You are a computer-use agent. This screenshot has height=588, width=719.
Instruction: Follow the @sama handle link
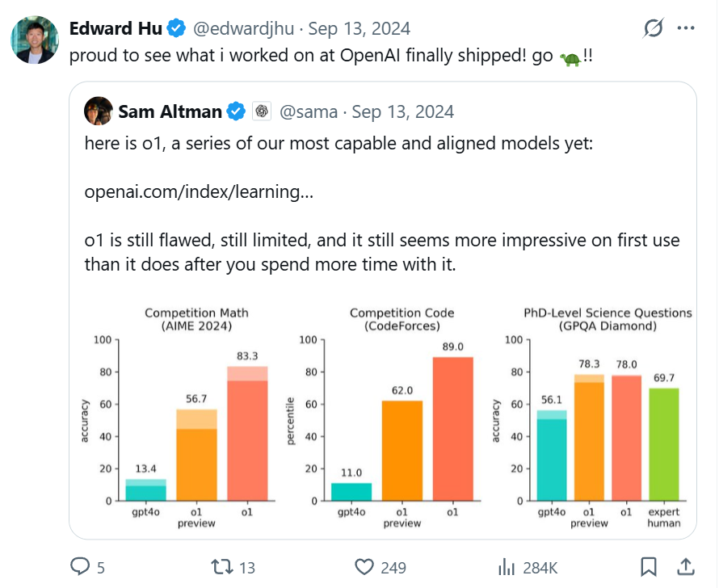pos(309,111)
